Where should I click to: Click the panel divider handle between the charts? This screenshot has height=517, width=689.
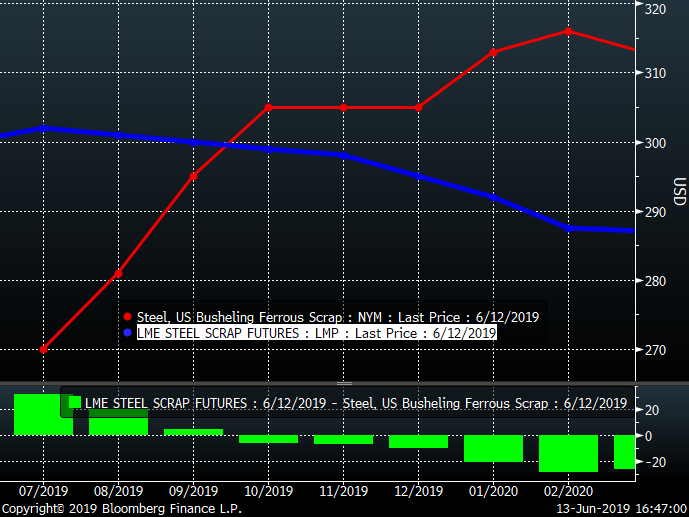[x=344, y=383]
